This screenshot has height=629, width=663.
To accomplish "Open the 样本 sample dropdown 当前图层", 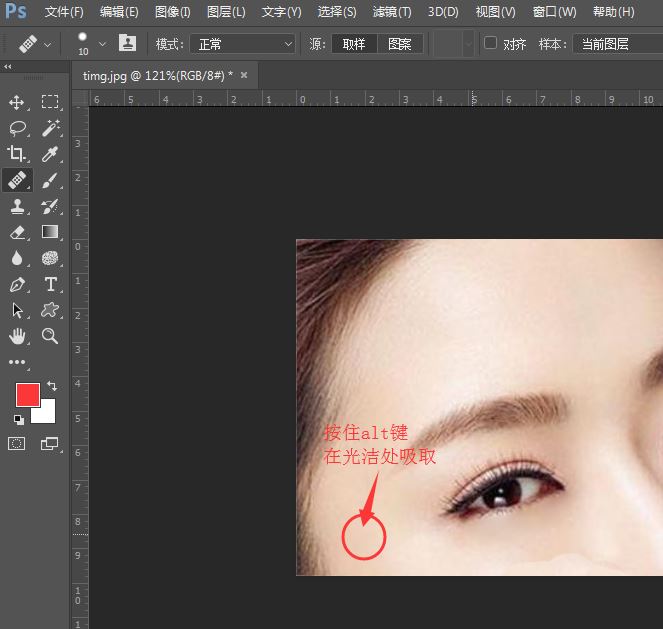I will click(x=618, y=44).
